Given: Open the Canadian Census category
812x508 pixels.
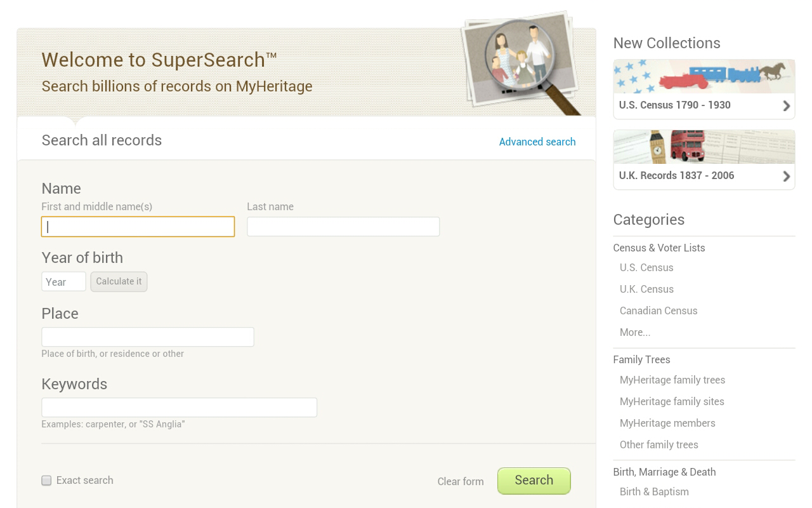Looking at the screenshot, I should pyautogui.click(x=658, y=311).
